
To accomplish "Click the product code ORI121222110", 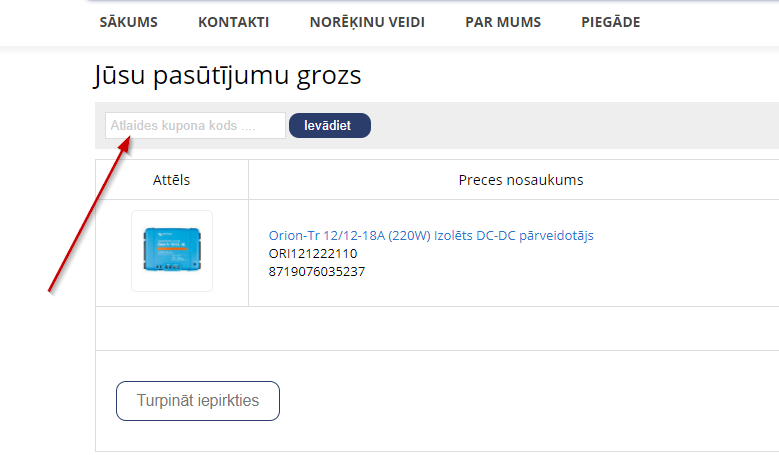I will [313, 253].
